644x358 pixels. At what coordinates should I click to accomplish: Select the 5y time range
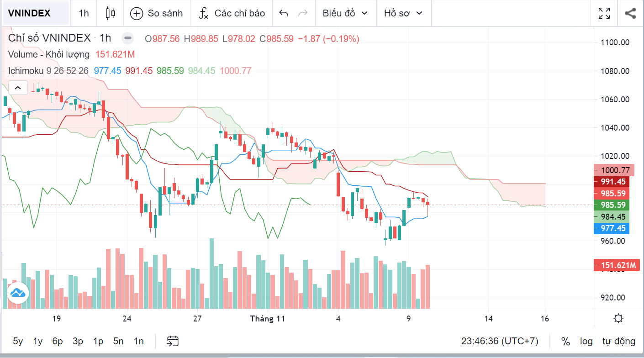pyautogui.click(x=18, y=341)
